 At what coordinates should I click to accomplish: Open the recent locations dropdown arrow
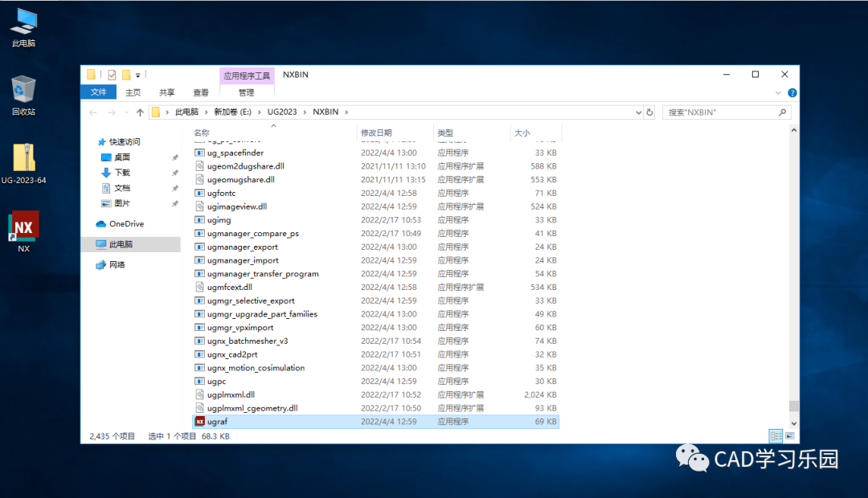click(127, 112)
